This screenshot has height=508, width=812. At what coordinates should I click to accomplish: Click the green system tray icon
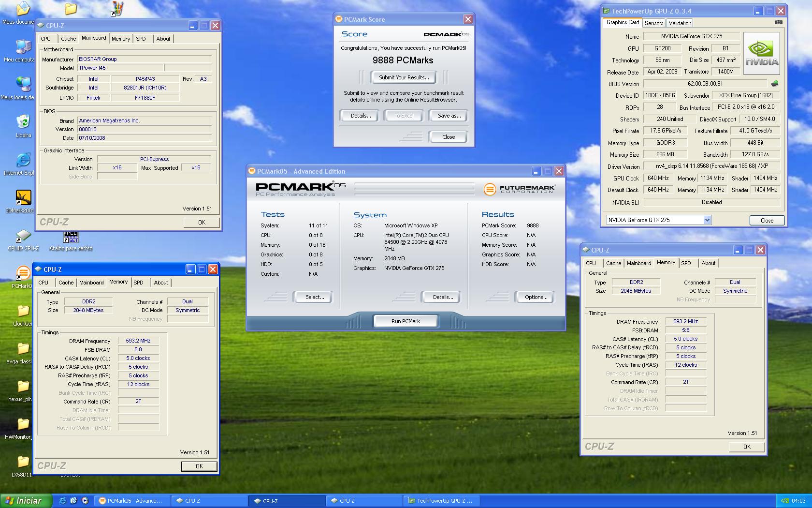tap(784, 501)
